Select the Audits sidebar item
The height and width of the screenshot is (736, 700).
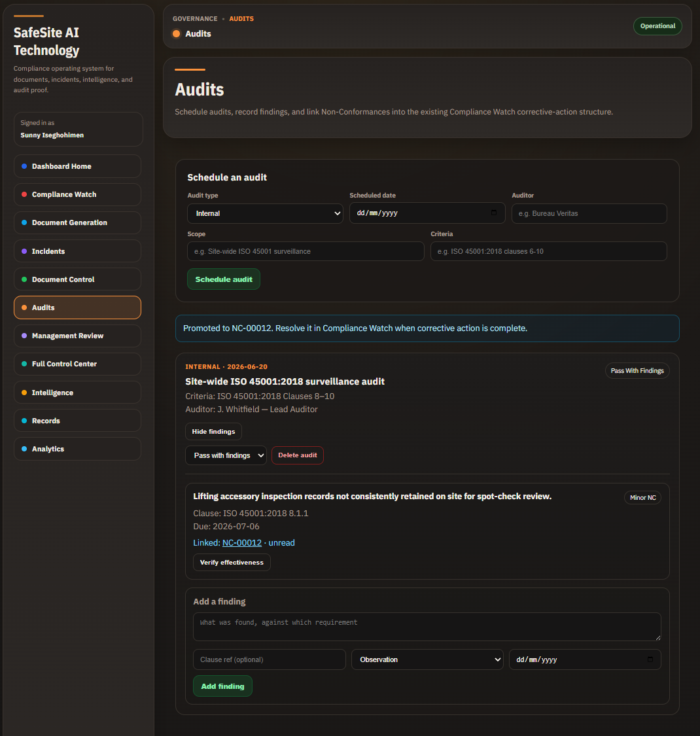77,307
